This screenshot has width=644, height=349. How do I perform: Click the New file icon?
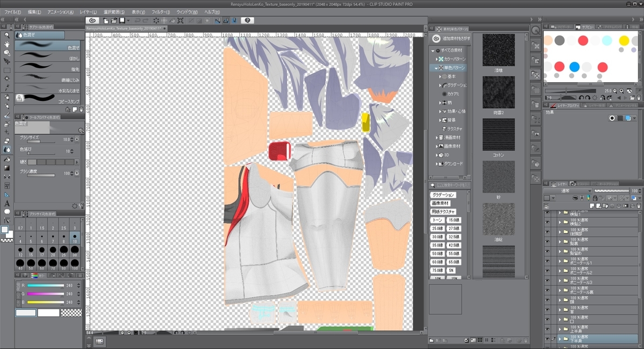click(106, 20)
